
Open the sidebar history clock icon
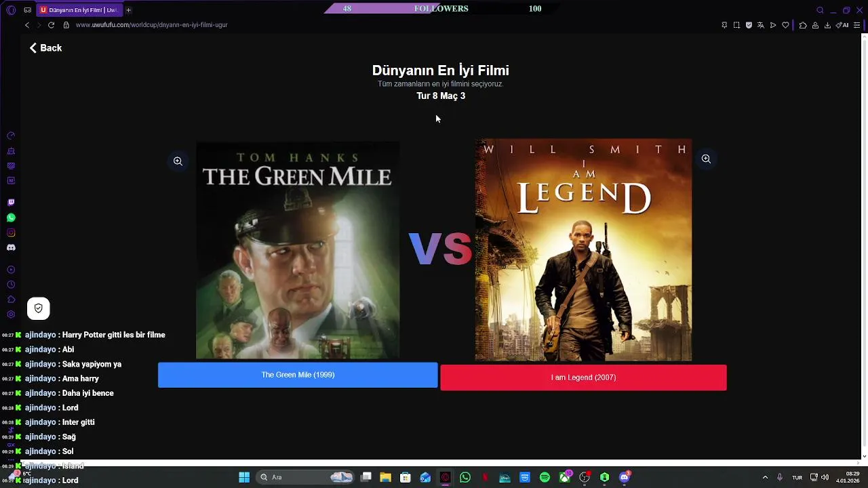click(11, 285)
